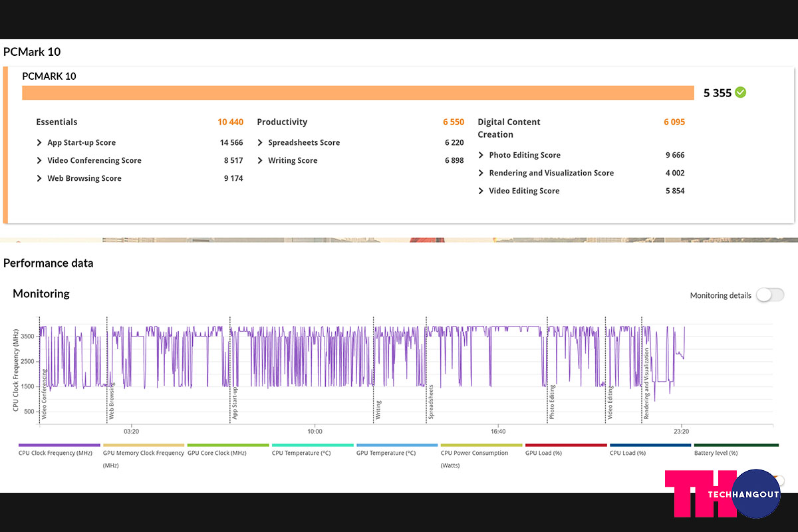Click the 10:00 time axis label
Screen dimensions: 798x532
(x=315, y=432)
